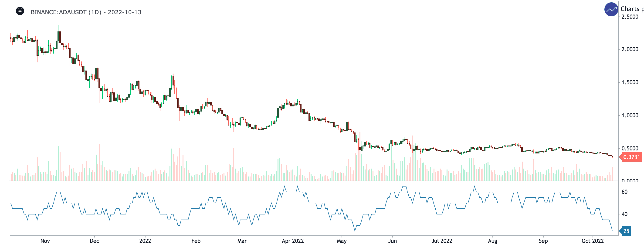Click the Sep label on time axis
Image resolution: width=644 pixels, height=251 pixels.
pyautogui.click(x=543, y=241)
